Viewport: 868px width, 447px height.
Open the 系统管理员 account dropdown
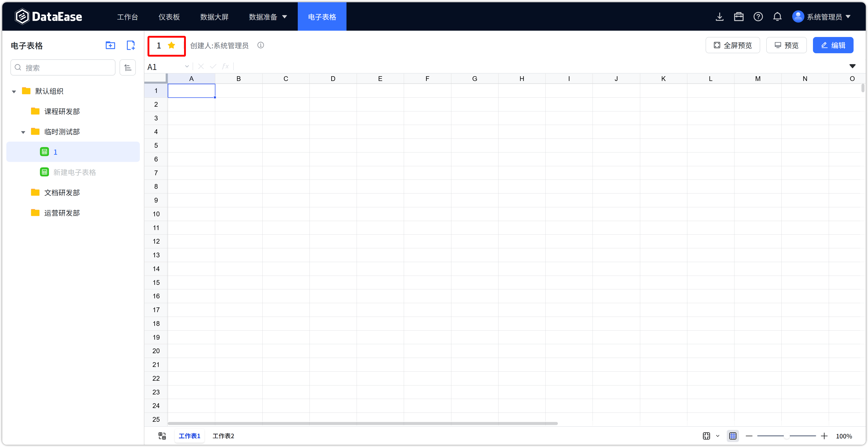[x=829, y=16]
